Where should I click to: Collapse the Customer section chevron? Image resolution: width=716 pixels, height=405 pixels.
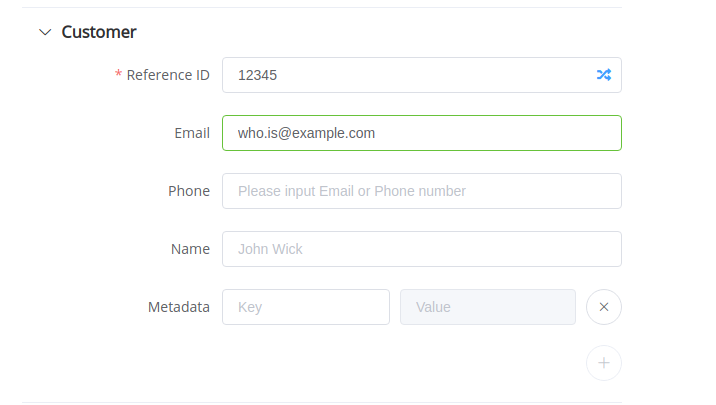44,32
